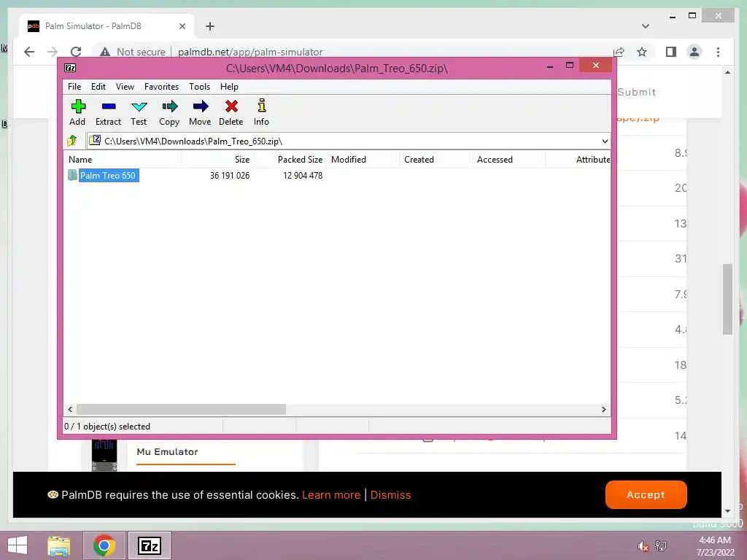This screenshot has height=560, width=747.
Task: Click the network tray icon
Action: pyautogui.click(x=661, y=545)
